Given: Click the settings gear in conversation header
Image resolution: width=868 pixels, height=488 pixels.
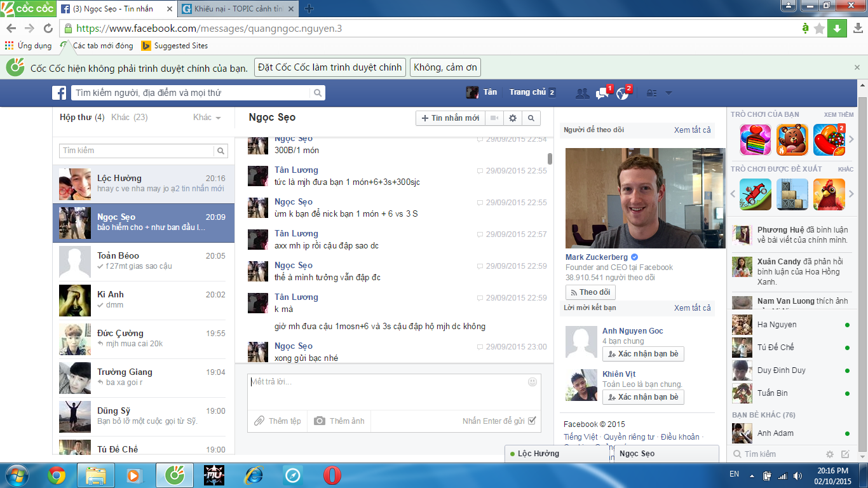Looking at the screenshot, I should [x=513, y=118].
